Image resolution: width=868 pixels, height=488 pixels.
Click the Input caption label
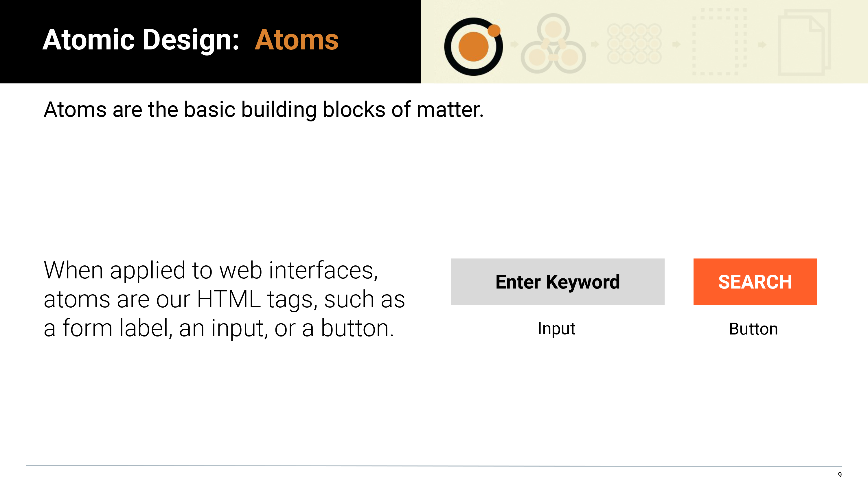click(556, 329)
